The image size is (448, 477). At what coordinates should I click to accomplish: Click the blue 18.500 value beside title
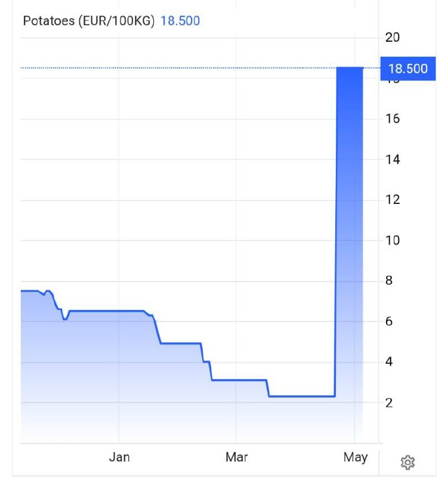(x=180, y=21)
